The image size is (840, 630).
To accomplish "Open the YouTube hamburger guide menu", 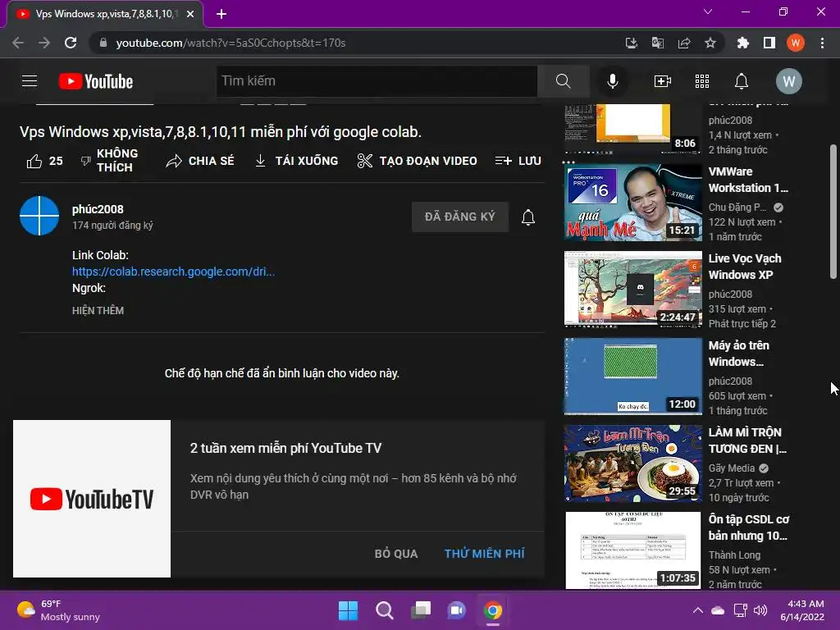I will [30, 81].
